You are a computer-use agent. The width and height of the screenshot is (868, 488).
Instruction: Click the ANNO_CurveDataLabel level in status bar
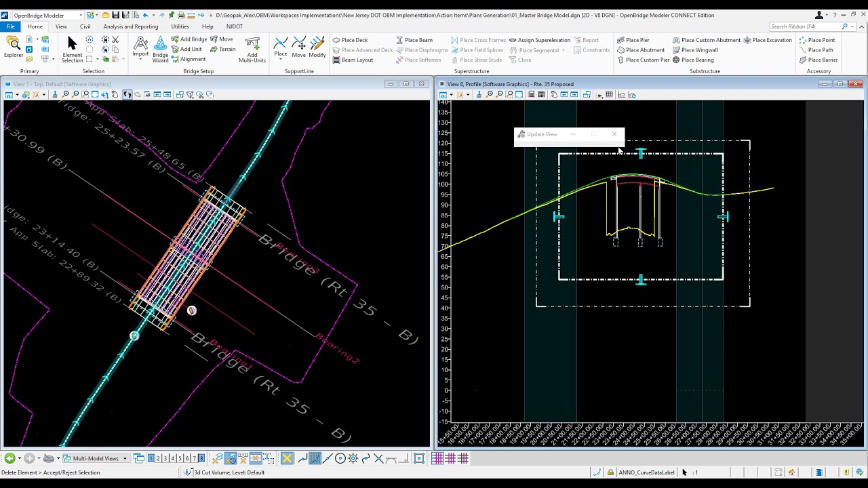(646, 472)
